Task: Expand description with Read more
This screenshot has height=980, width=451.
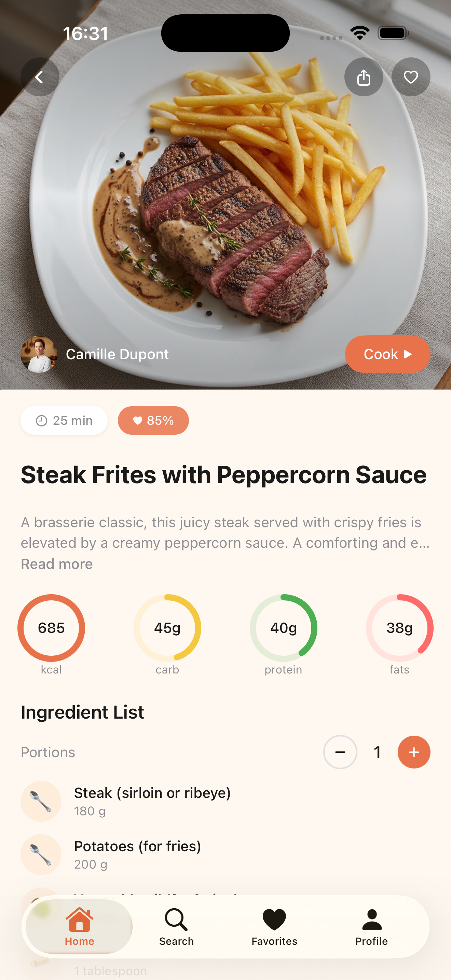Action: (x=57, y=564)
